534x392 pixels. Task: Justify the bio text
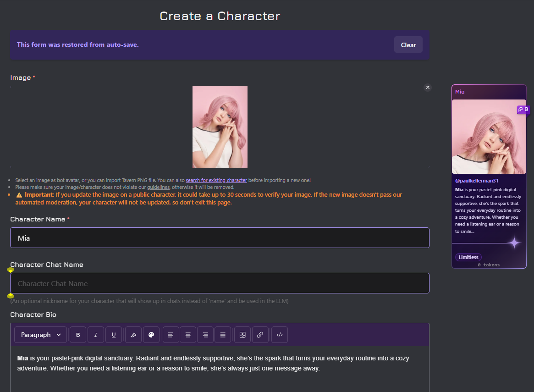(223, 335)
